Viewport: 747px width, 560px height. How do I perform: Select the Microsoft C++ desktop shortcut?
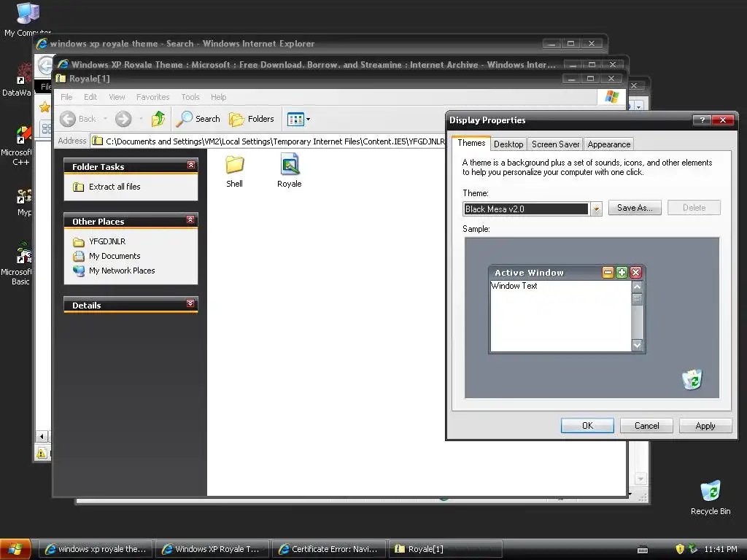click(18, 146)
